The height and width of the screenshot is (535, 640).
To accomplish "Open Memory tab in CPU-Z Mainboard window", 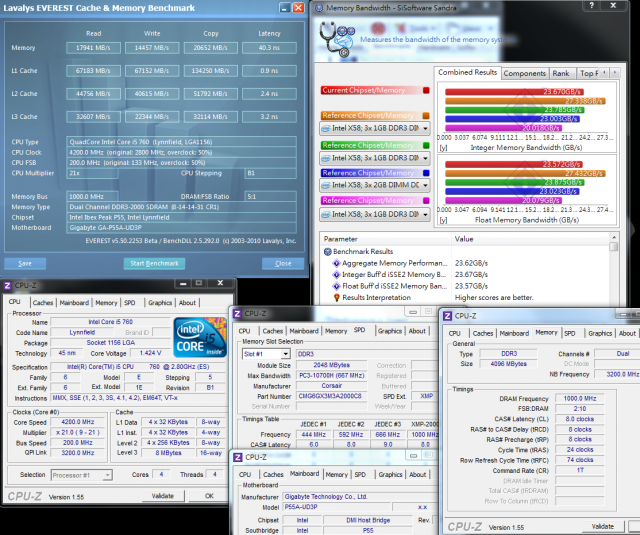I will pyautogui.click(x=337, y=475).
